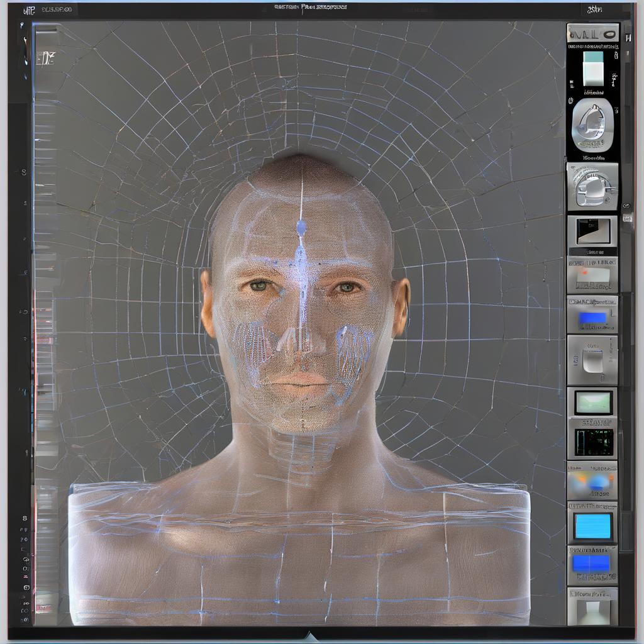Select the light blue screen preset
This screenshot has width=644, height=644.
592,526
